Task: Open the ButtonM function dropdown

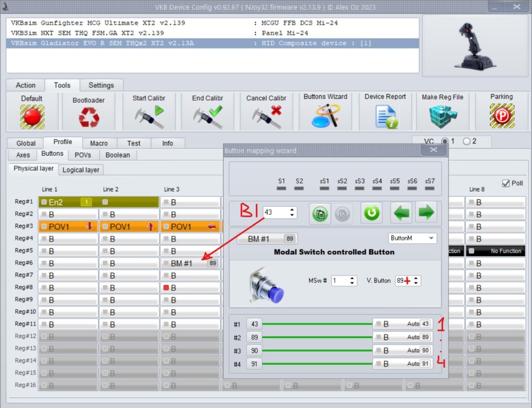Action: (412, 238)
